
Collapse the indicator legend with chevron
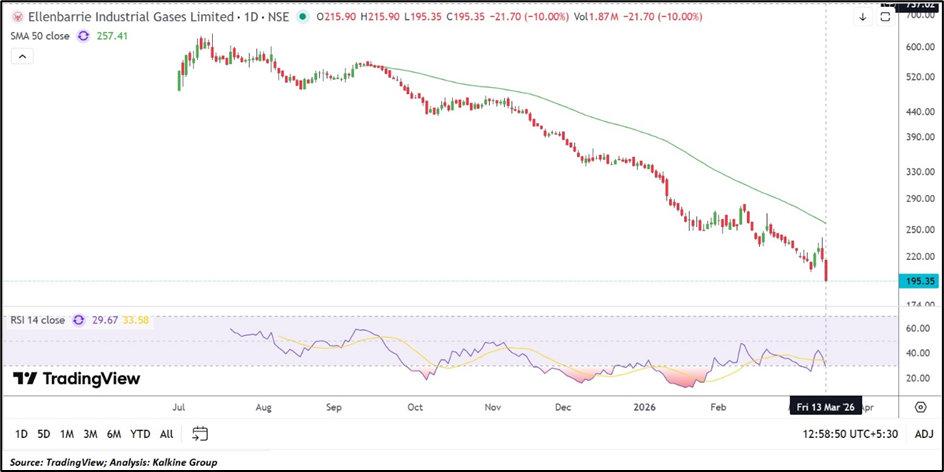click(x=22, y=57)
